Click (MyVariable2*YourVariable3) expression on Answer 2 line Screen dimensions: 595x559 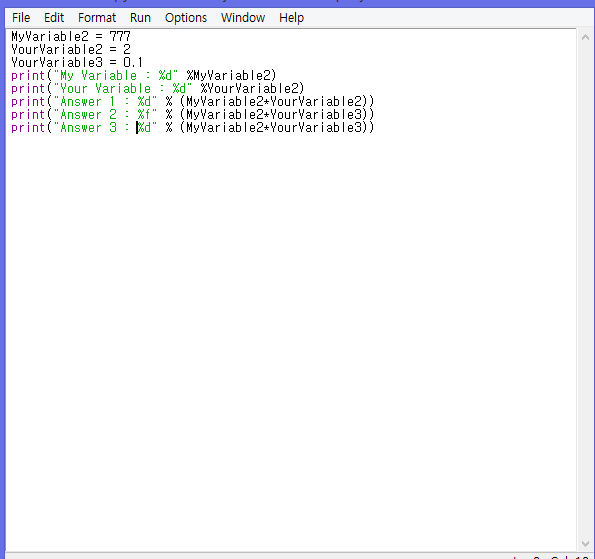274,114
